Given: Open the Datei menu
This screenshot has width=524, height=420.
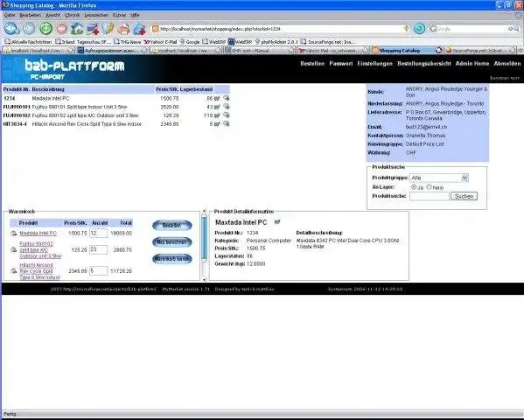Looking at the screenshot, I should click(x=10, y=15).
